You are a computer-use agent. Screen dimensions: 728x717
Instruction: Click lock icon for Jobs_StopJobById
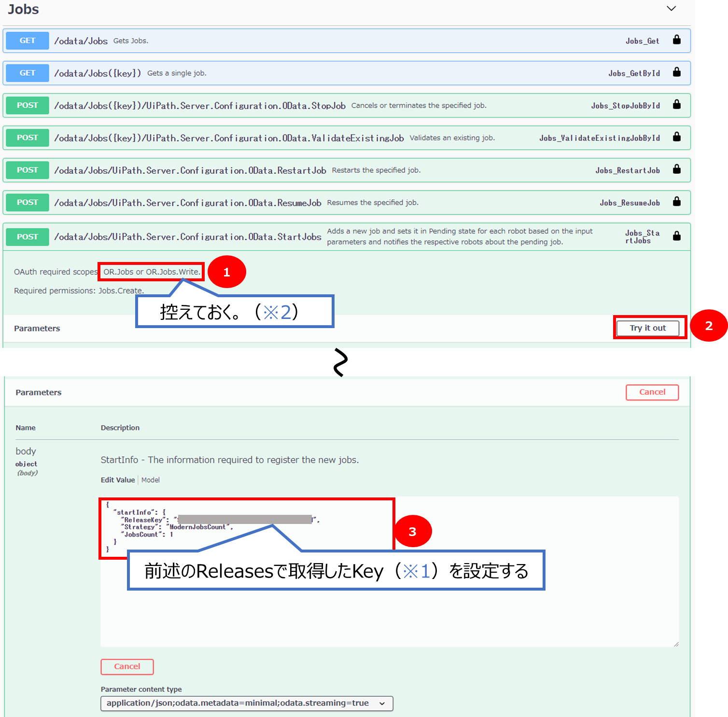(677, 105)
